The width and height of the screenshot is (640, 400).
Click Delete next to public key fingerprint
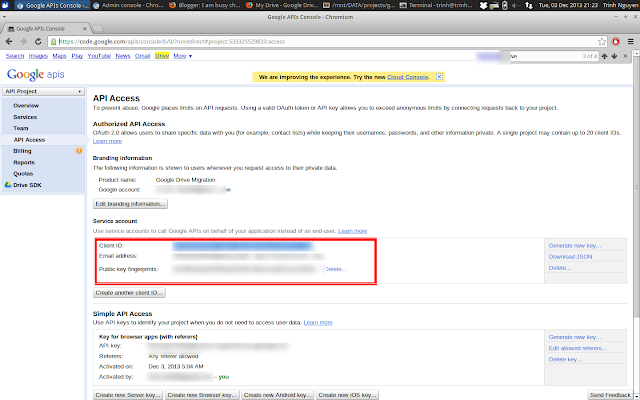coord(336,269)
